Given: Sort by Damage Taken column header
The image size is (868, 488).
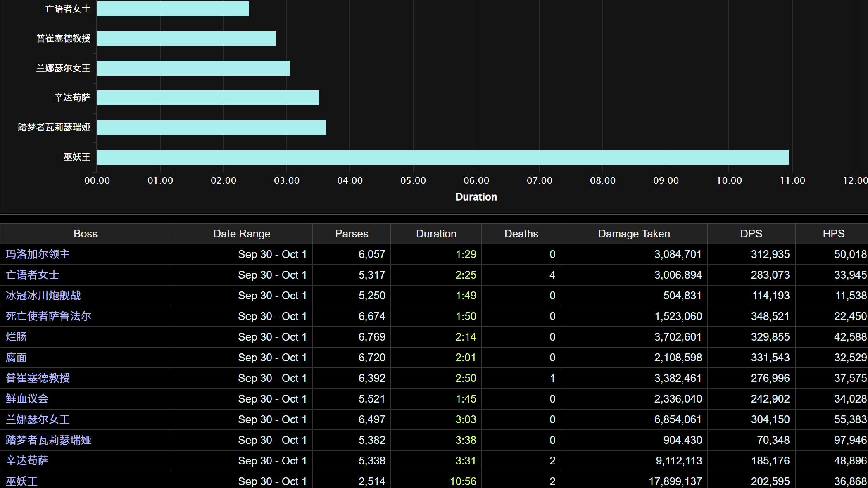Looking at the screenshot, I should pyautogui.click(x=634, y=234).
